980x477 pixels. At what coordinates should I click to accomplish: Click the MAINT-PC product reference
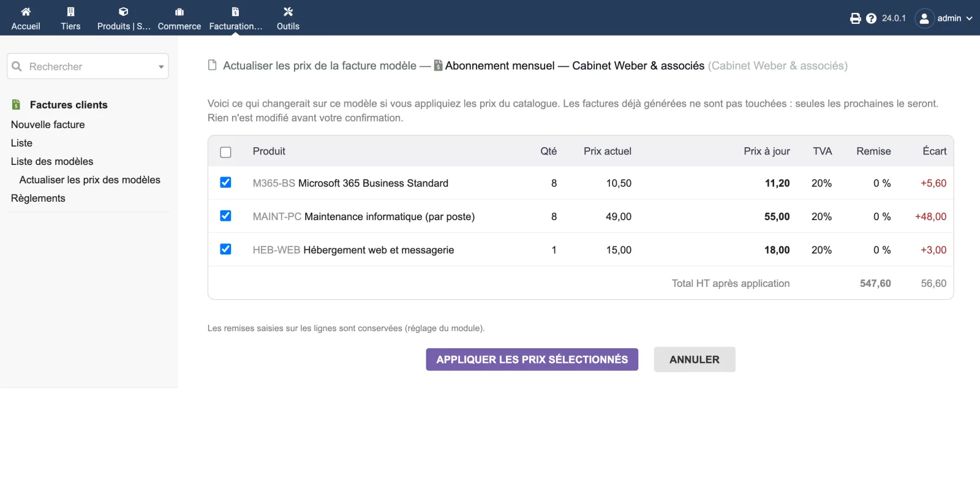277,216
